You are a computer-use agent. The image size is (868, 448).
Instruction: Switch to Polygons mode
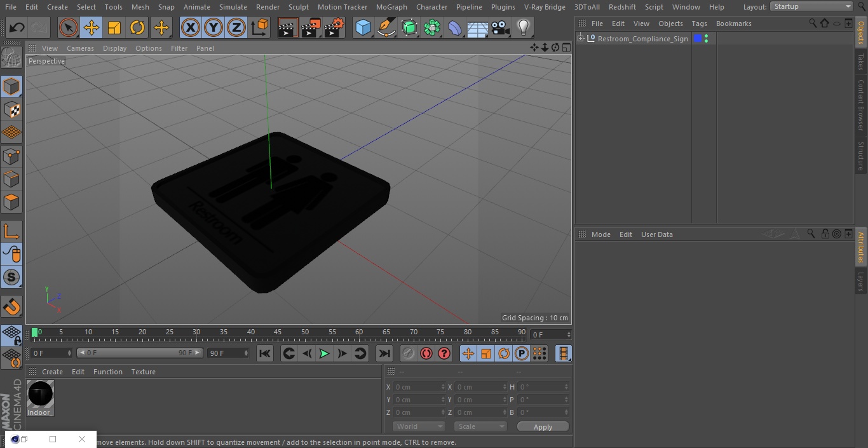[11, 202]
